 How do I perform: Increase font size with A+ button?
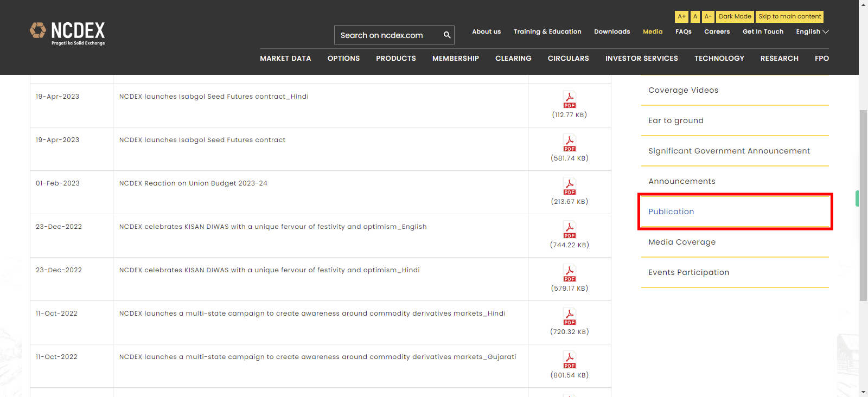point(681,17)
